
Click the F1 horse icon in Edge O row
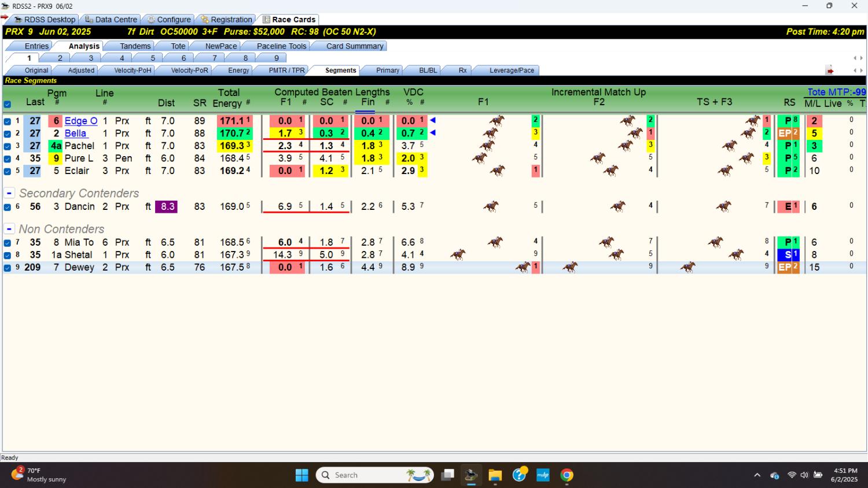[496, 121]
